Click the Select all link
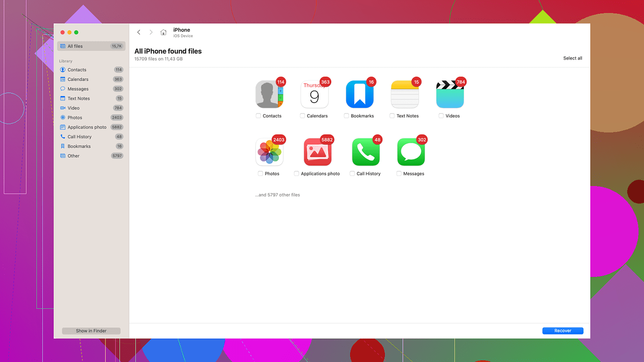Screen dimensions: 644x362 [x=573, y=58]
